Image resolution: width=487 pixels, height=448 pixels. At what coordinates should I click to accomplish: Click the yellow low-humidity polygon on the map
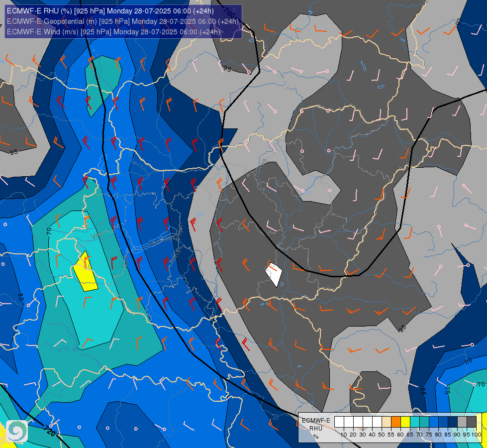click(x=86, y=273)
